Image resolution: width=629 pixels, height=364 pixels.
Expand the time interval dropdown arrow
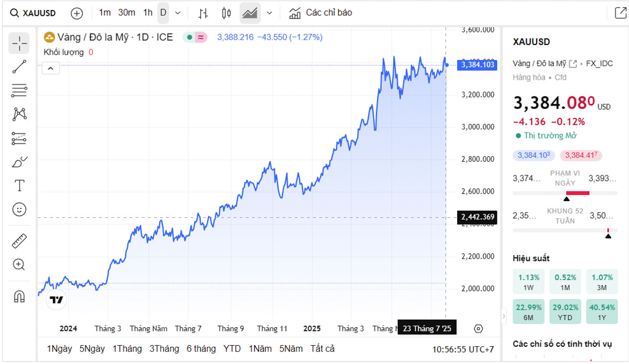tap(178, 13)
